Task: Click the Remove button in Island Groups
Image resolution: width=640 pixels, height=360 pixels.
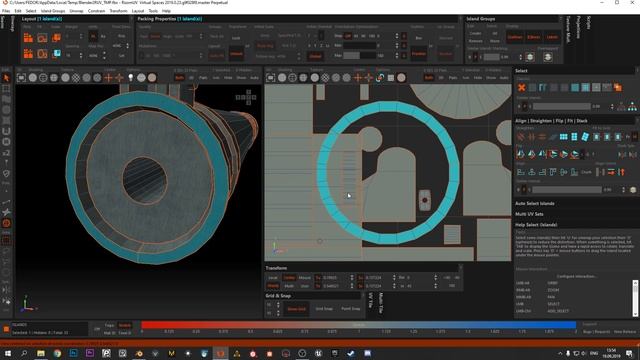Action: [x=475, y=41]
